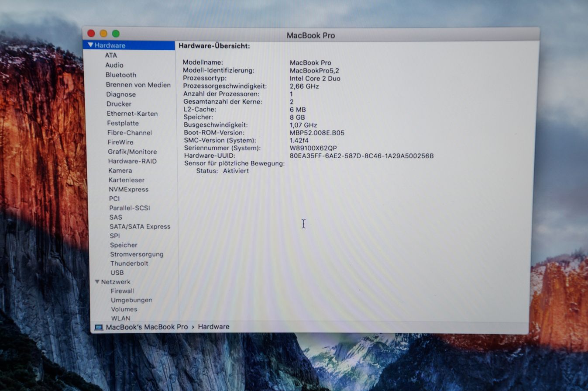
Task: Select Hardware-RAID entry
Action: click(132, 161)
